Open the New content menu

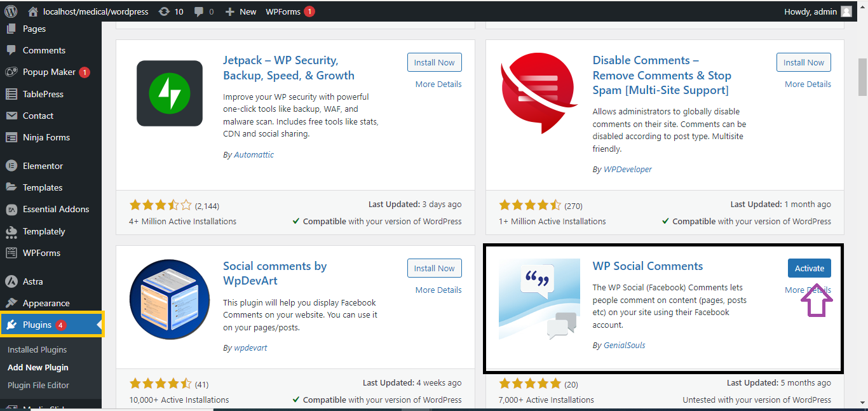[241, 11]
